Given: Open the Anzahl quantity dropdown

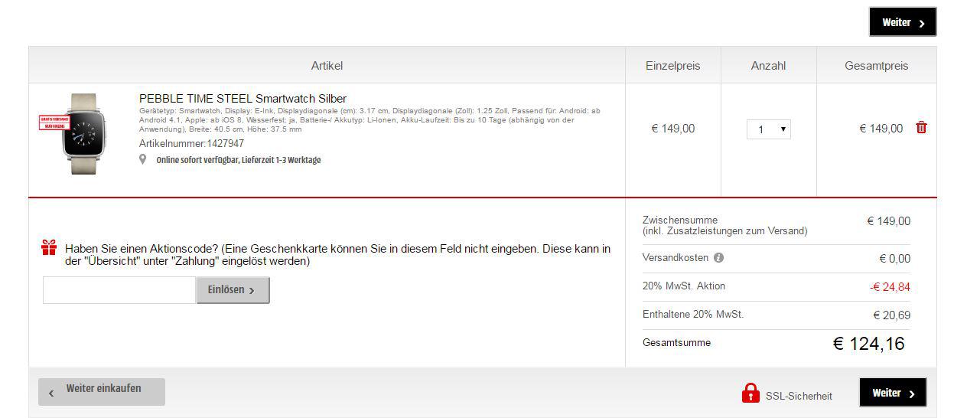Looking at the screenshot, I should (x=768, y=129).
